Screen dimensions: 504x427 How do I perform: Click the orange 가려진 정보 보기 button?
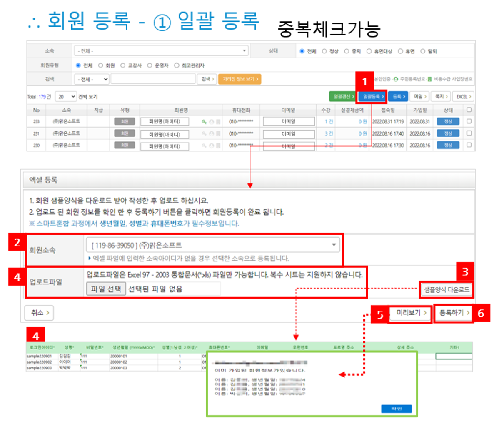(240, 79)
